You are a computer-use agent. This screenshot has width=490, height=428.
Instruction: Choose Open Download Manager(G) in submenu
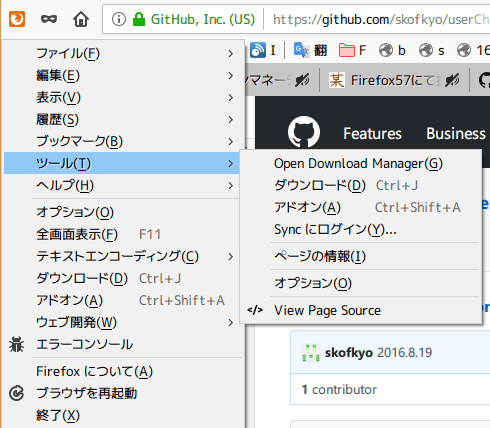(x=361, y=163)
